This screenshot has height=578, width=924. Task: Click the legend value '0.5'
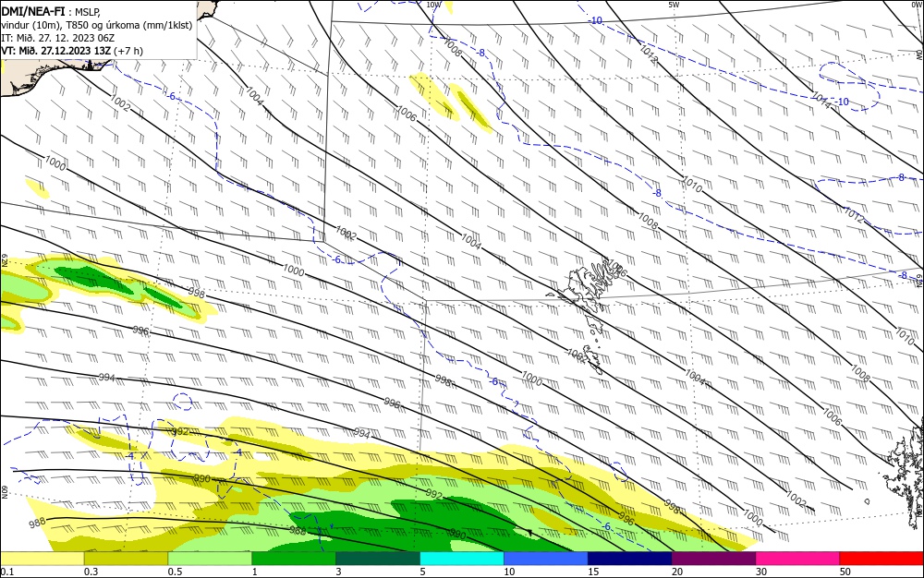[175, 572]
